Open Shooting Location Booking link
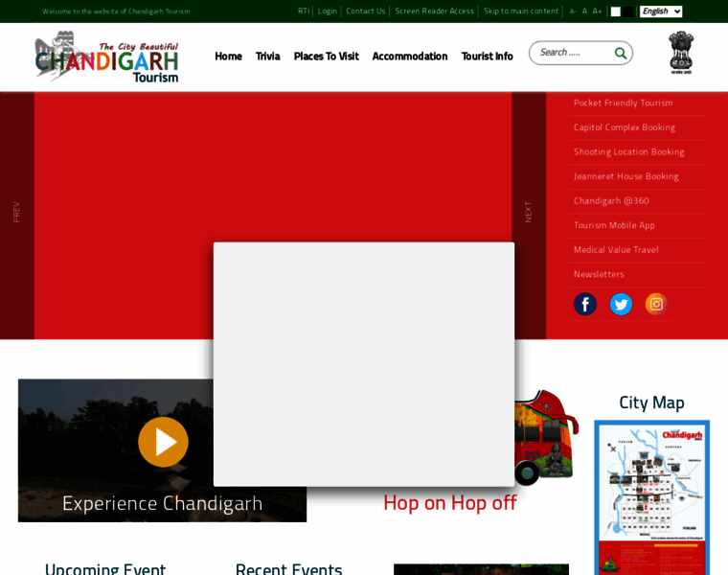Viewport: 728px width, 575px height. click(x=628, y=151)
